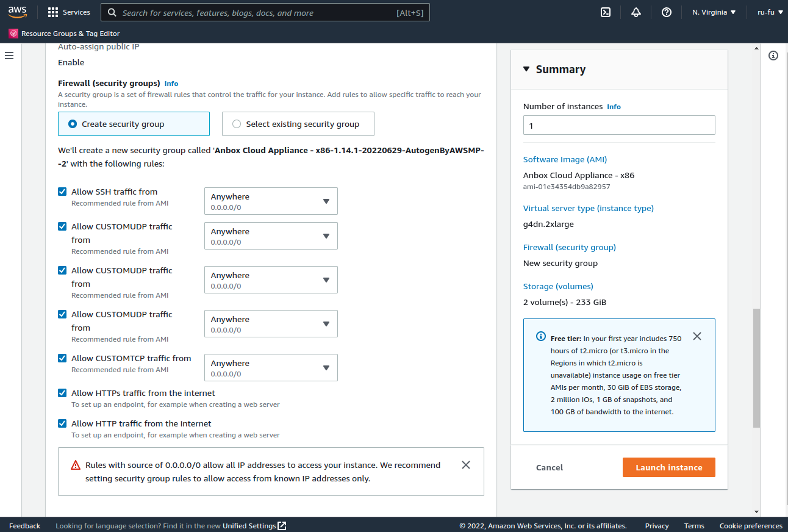
Task: Open the ru-fu account menu
Action: click(770, 12)
